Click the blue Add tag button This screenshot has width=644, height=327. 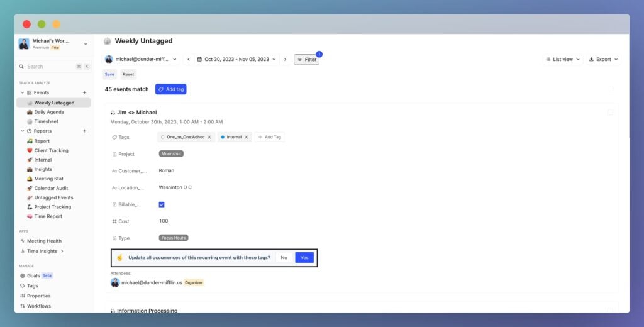(171, 89)
